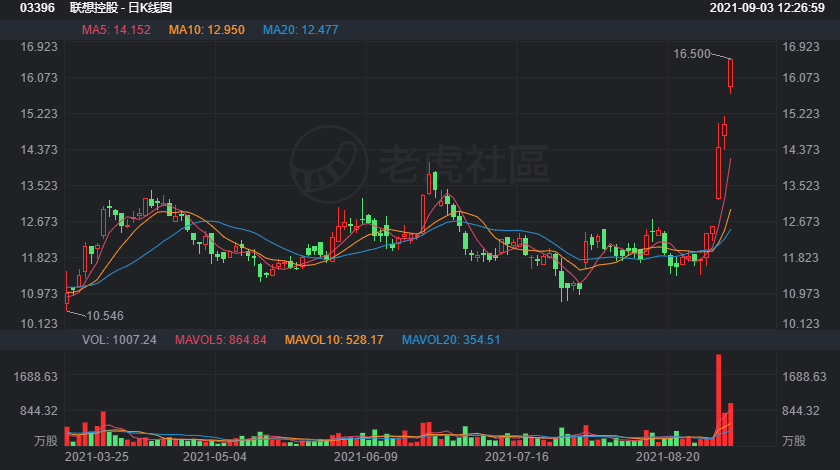
Task: Click the left axis price 10.123
Action: pyautogui.click(x=39, y=324)
